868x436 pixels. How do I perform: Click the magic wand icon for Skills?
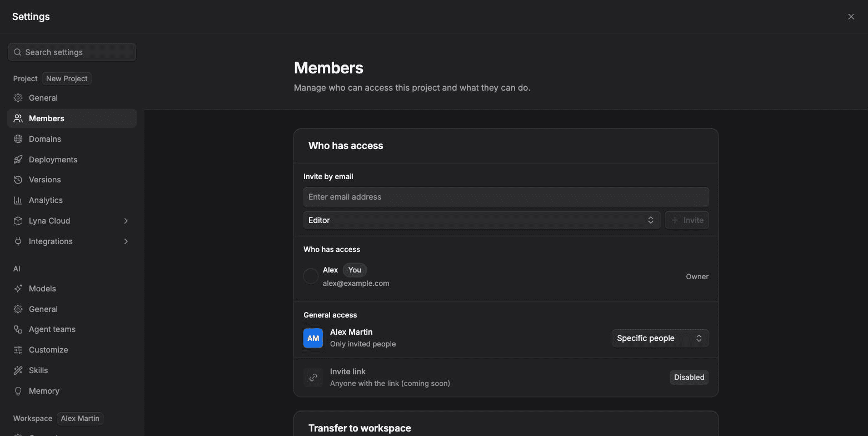coord(18,370)
